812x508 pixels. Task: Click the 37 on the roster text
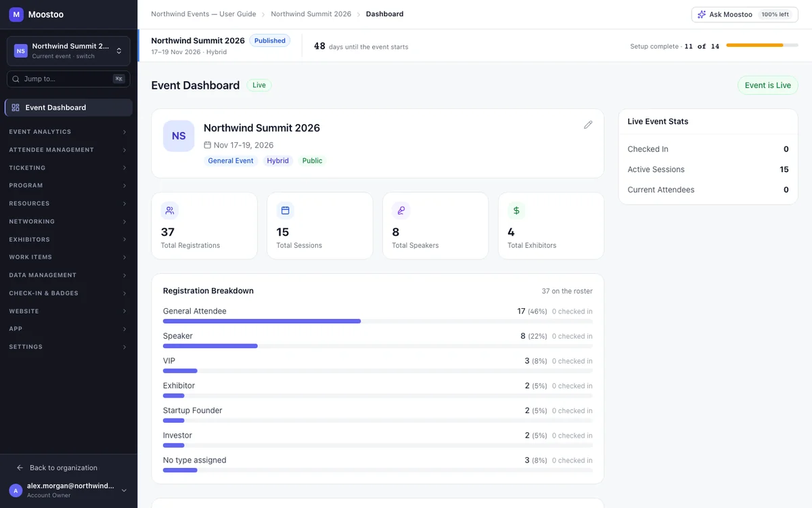pos(567,291)
